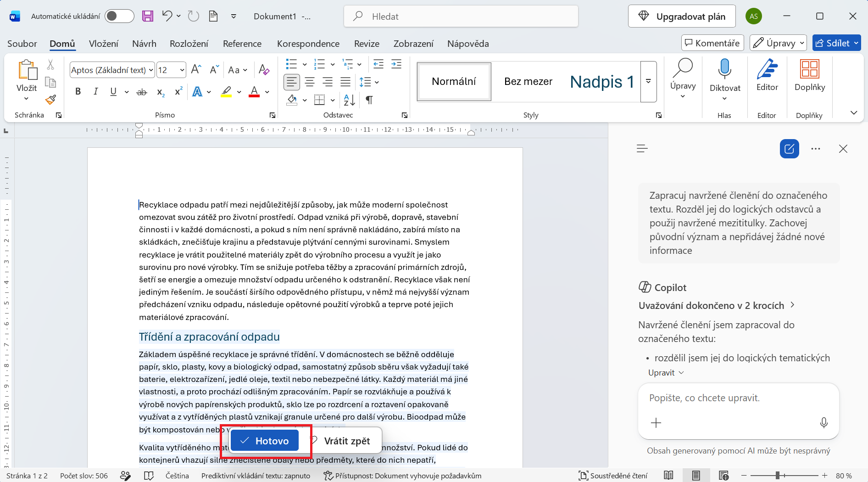This screenshot has width=868, height=482.
Task: Toggle Automatické ukládání switch
Action: 119,16
